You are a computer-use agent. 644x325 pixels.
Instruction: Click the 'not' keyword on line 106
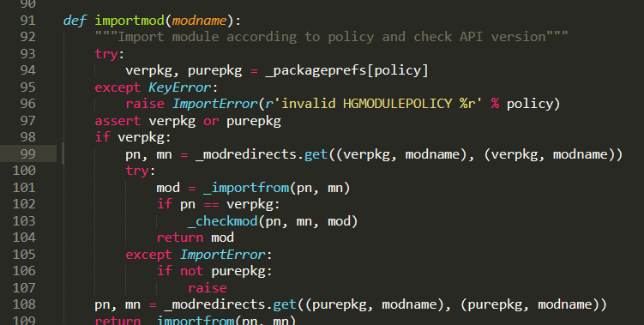pyautogui.click(x=192, y=271)
